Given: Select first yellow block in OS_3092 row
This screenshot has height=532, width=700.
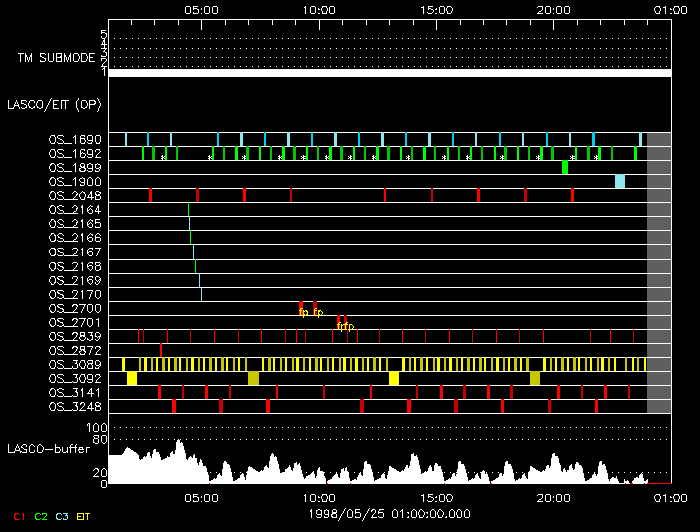Looking at the screenshot, I should click(132, 378).
